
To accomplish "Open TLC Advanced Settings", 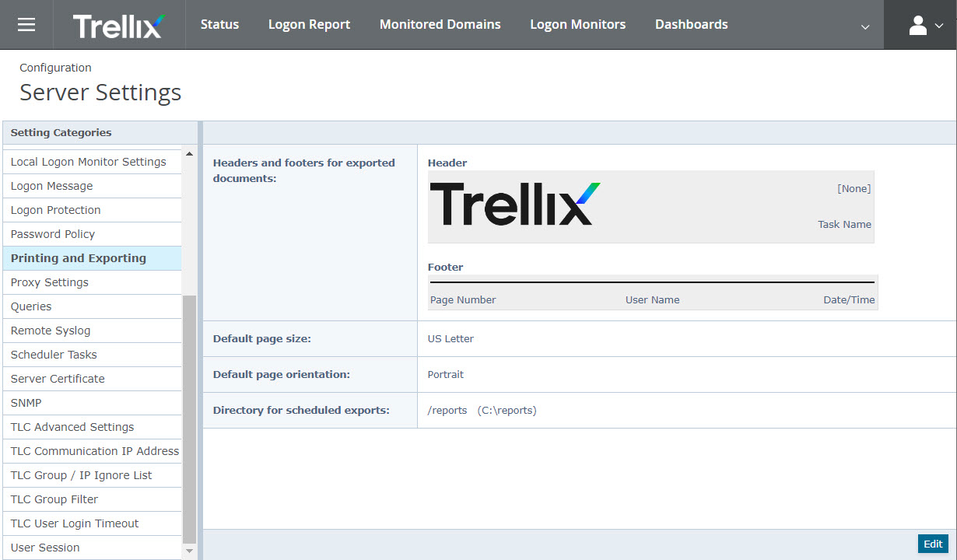I will (x=92, y=427).
